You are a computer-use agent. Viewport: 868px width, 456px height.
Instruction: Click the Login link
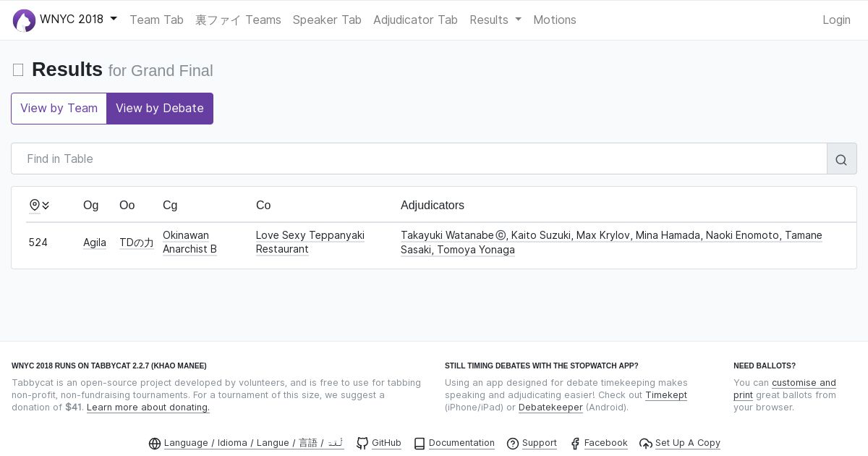836,20
